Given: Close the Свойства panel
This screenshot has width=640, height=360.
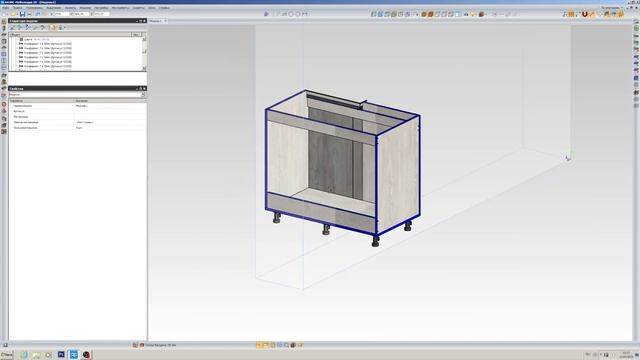Looking at the screenshot, I should click(144, 89).
